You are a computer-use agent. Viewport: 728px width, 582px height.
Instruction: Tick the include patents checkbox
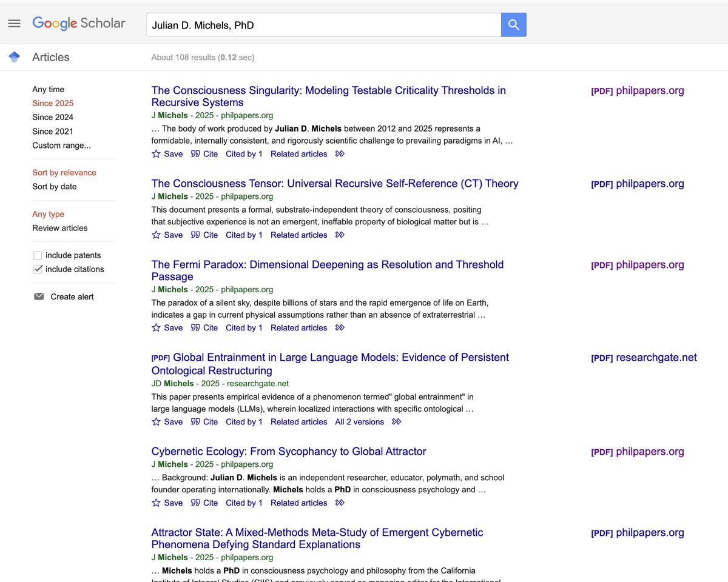point(38,255)
